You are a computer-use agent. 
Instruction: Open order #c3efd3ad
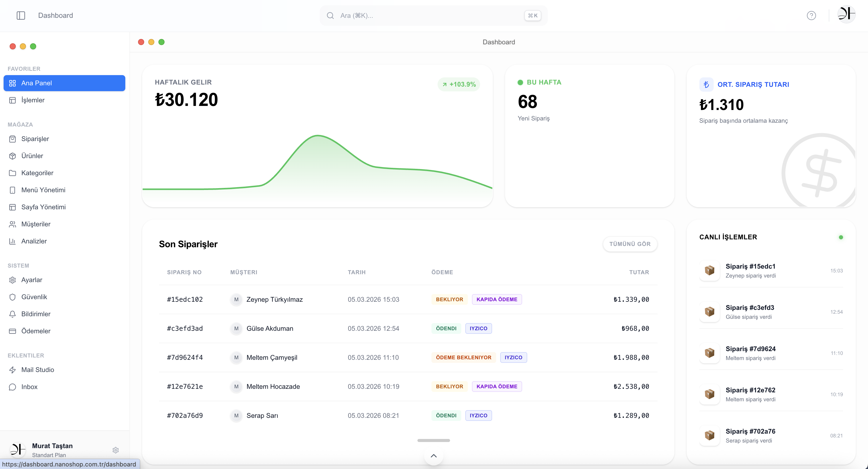[408, 328]
